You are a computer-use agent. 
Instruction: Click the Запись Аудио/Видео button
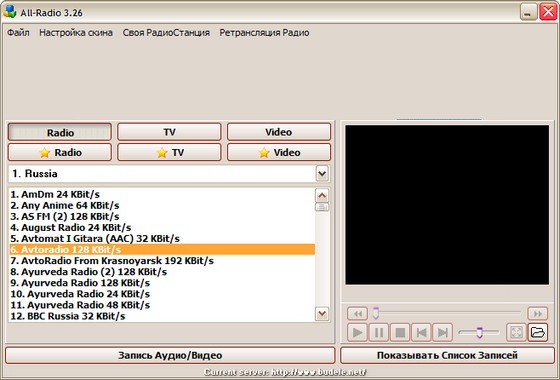(x=170, y=355)
